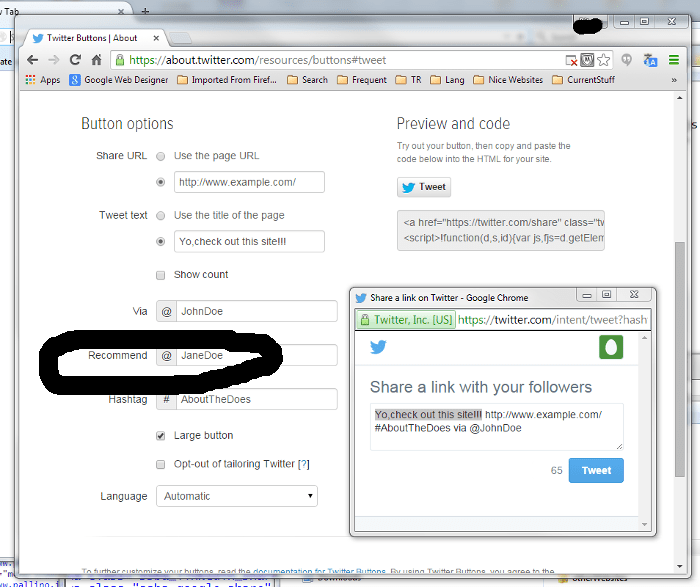Click the popup scroll up arrow
The width and height of the screenshot is (700, 587).
pos(644,338)
